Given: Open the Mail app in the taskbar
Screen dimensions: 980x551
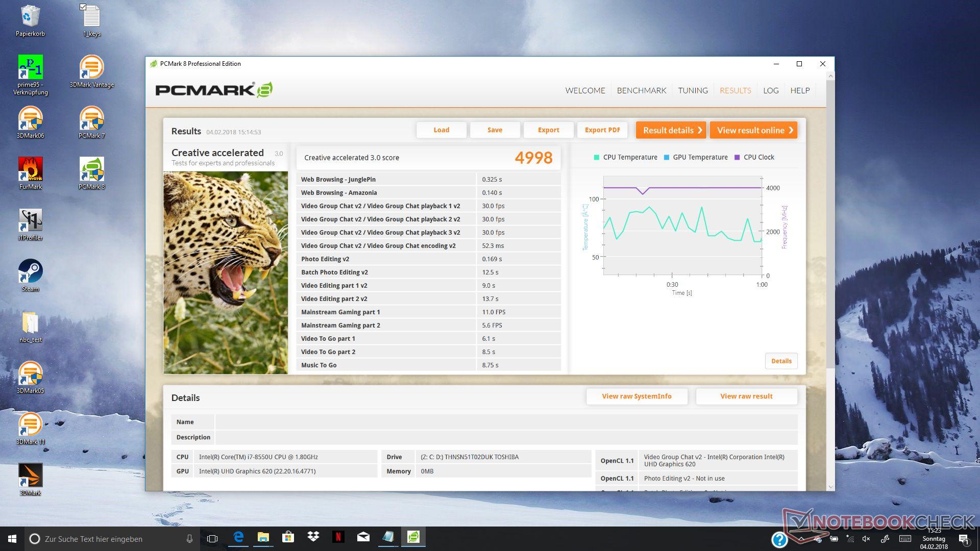Looking at the screenshot, I should coord(363,537).
